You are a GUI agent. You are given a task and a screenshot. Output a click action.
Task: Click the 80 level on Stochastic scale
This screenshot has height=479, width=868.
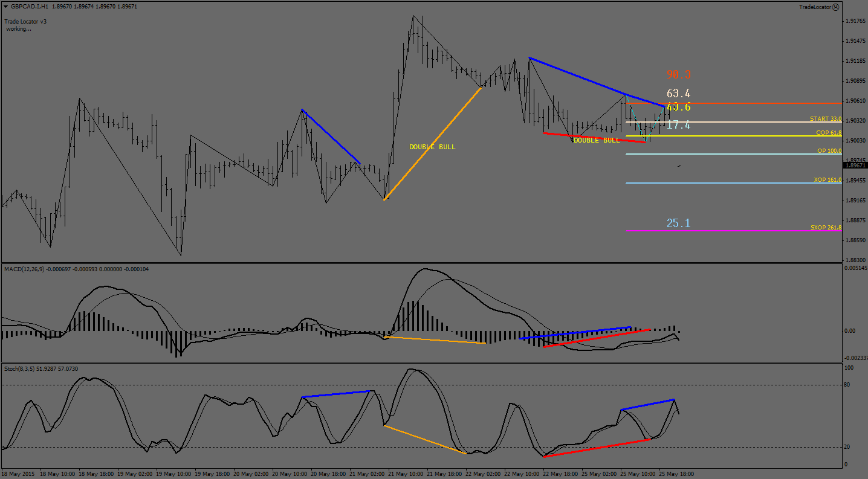coord(849,385)
